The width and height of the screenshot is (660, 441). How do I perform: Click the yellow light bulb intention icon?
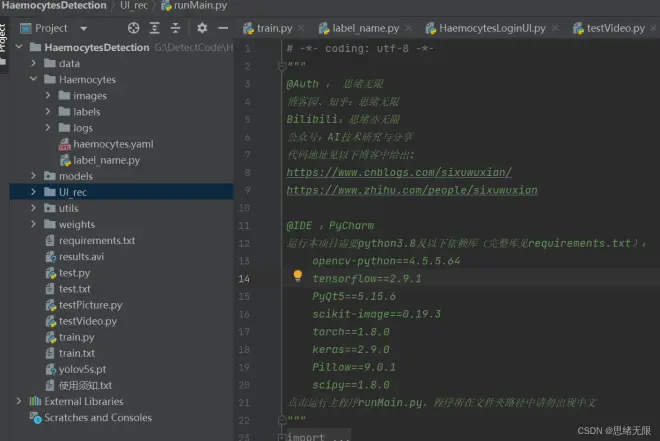[297, 276]
